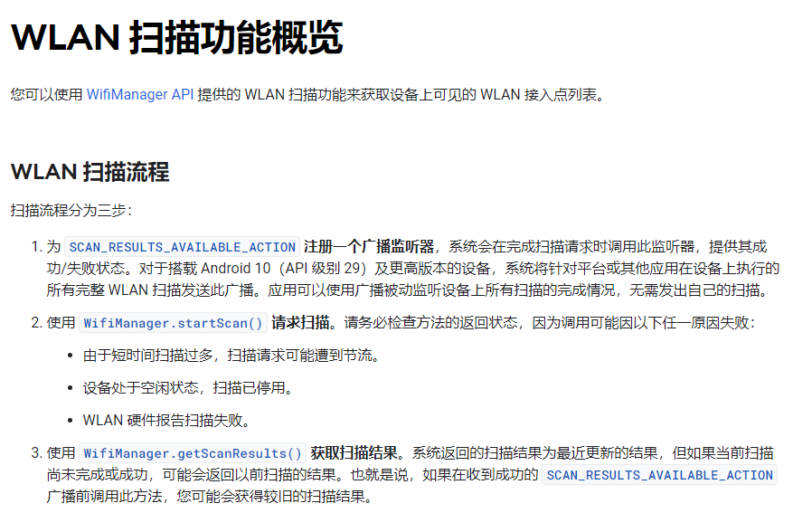This screenshot has width=812, height=513.
Task: Click the text 扫描流程分为三步
Action: [71, 211]
